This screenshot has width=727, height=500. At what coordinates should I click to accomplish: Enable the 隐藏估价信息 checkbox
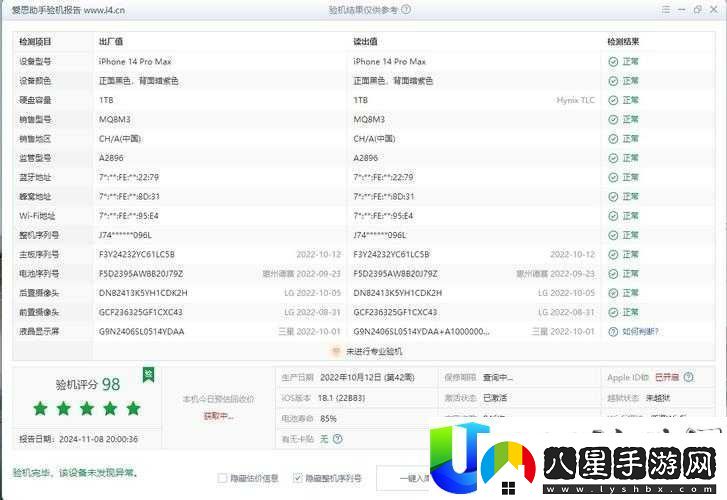pyautogui.click(x=223, y=478)
